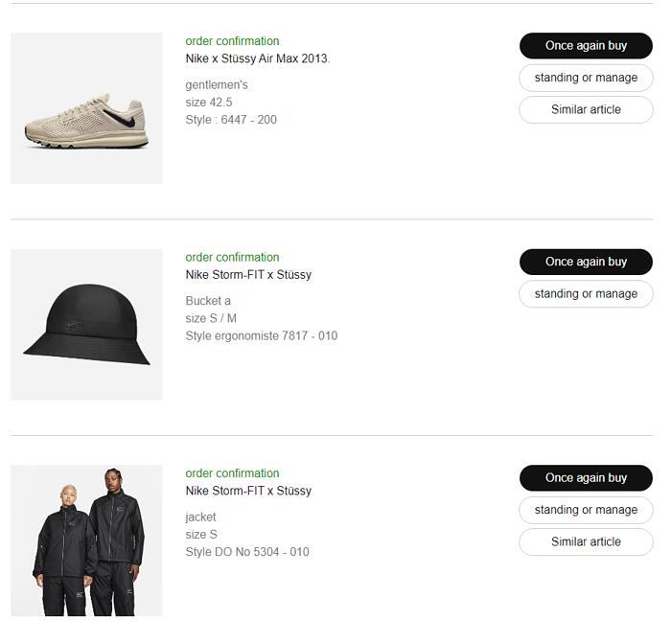671x644 pixels.
Task: Select Style DO No 5304 - 010 text
Action: click(x=247, y=552)
